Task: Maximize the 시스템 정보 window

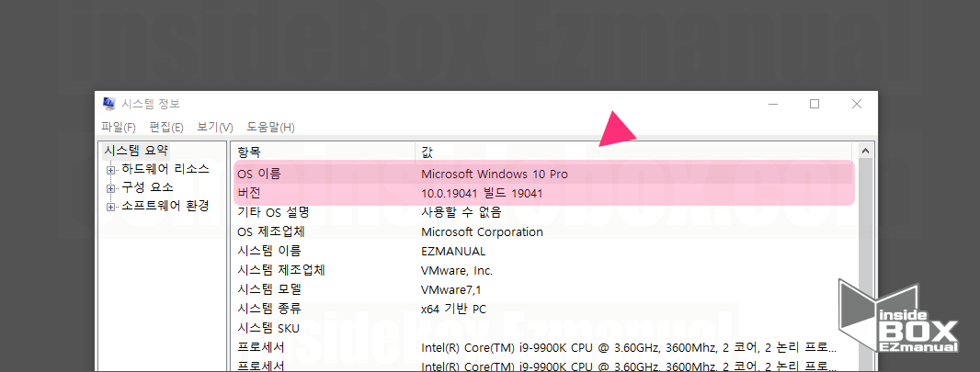Action: [815, 104]
